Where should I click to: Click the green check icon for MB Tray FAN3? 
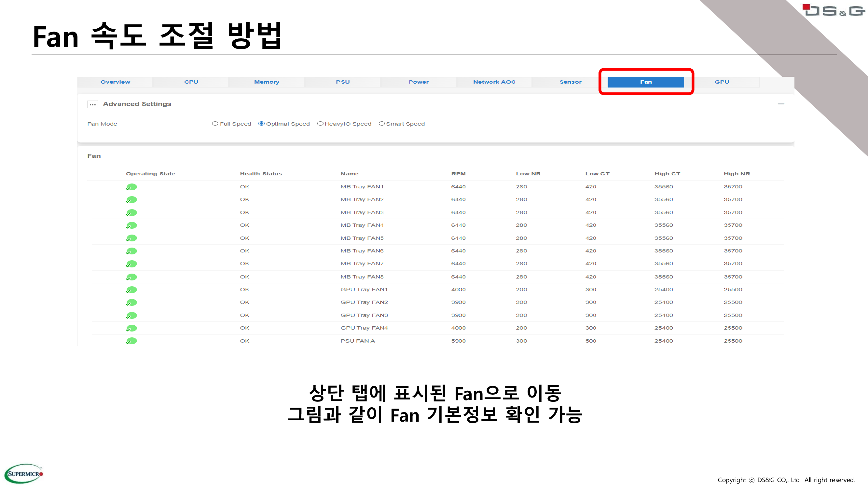point(131,212)
